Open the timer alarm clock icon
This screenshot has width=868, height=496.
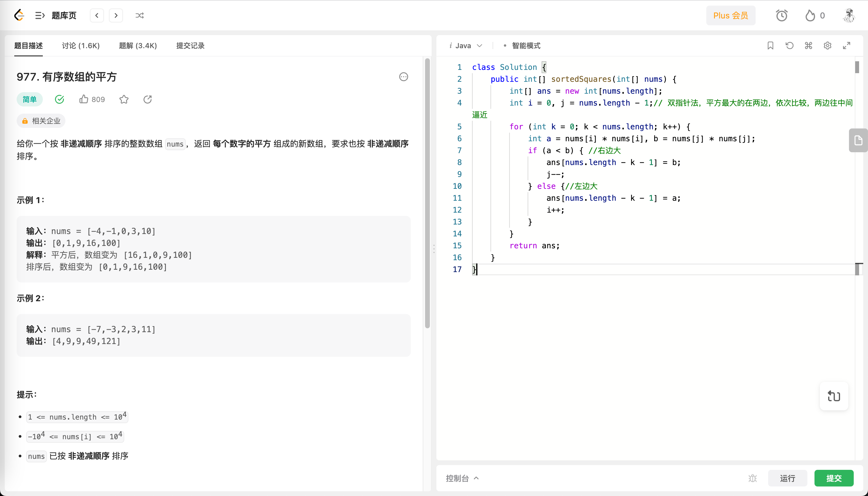(781, 15)
